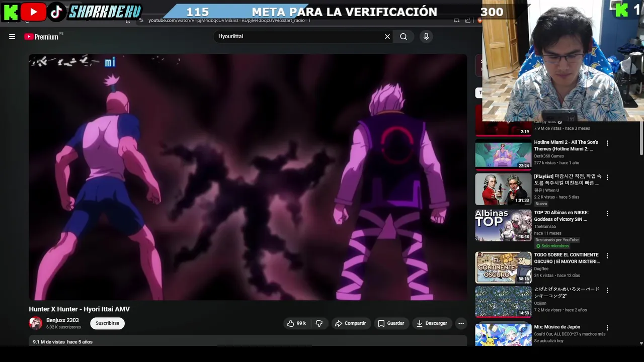Click the Nuevo badge
The image size is (644, 362).
541,204
